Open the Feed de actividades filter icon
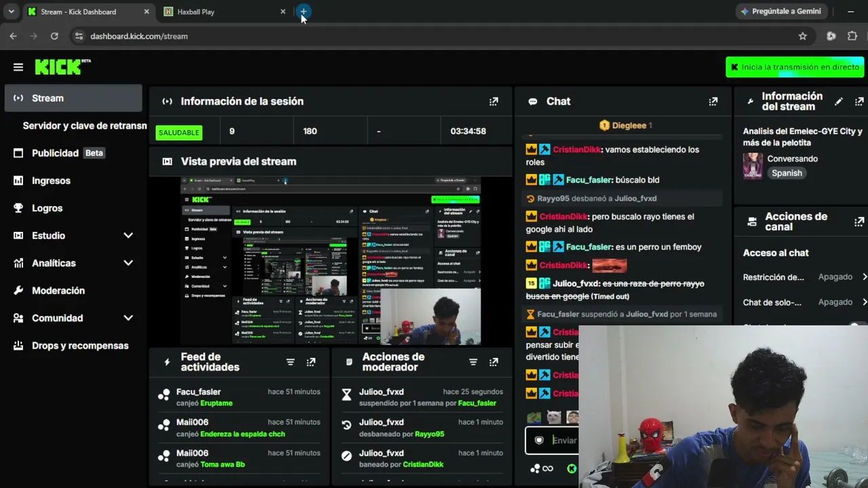868x488 pixels. 290,362
